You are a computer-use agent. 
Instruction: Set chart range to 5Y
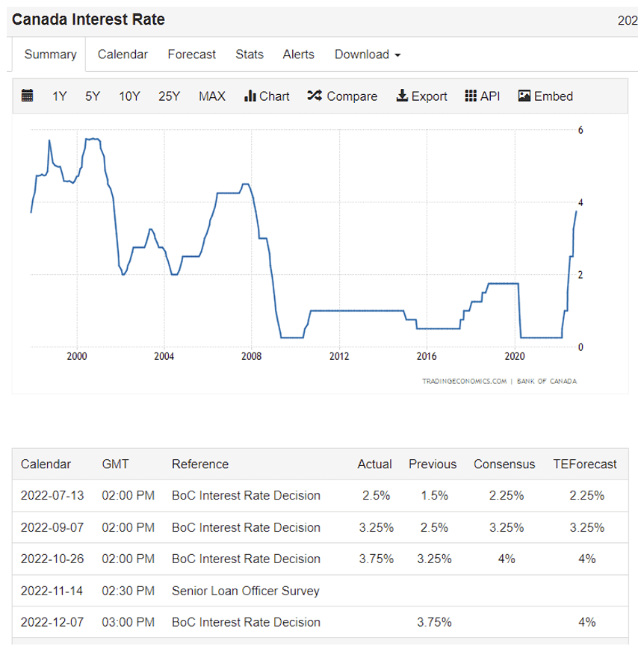[93, 96]
